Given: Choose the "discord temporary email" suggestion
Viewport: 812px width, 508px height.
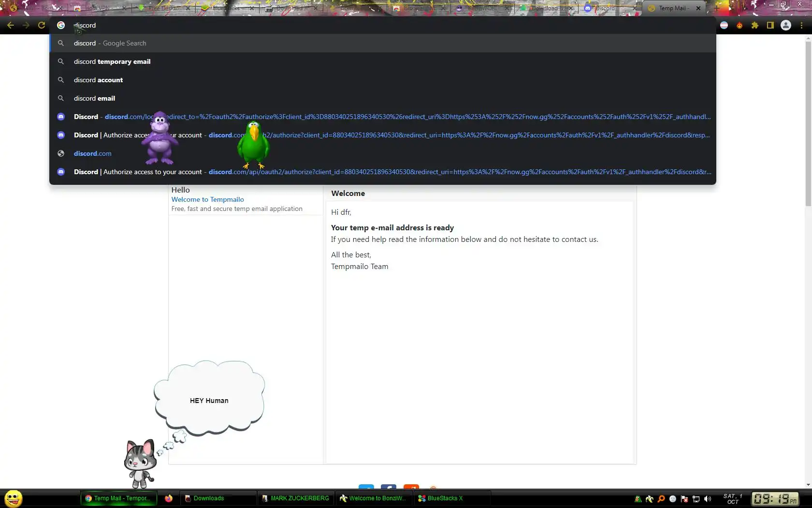Looking at the screenshot, I should 383,61.
